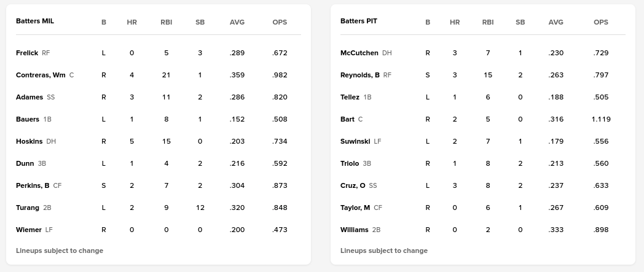Open Taylor, M player link
The image size is (644, 272).
(355, 208)
